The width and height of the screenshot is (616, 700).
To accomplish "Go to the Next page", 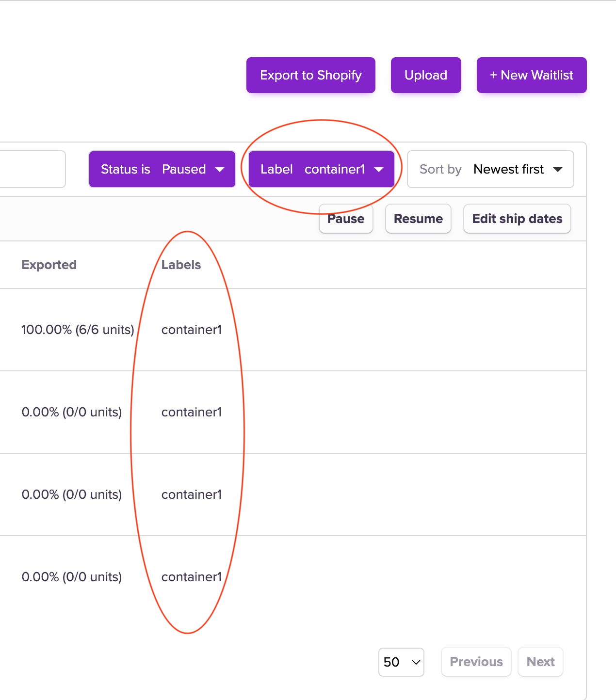I will click(540, 662).
